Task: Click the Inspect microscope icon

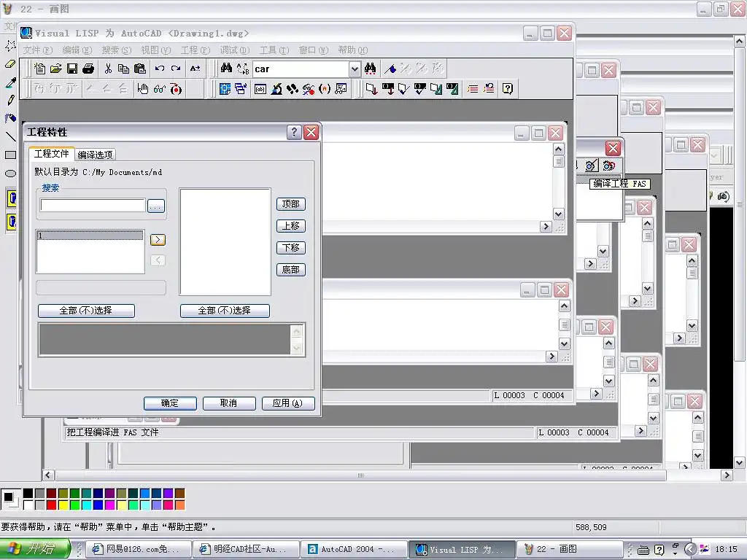Action: (276, 88)
